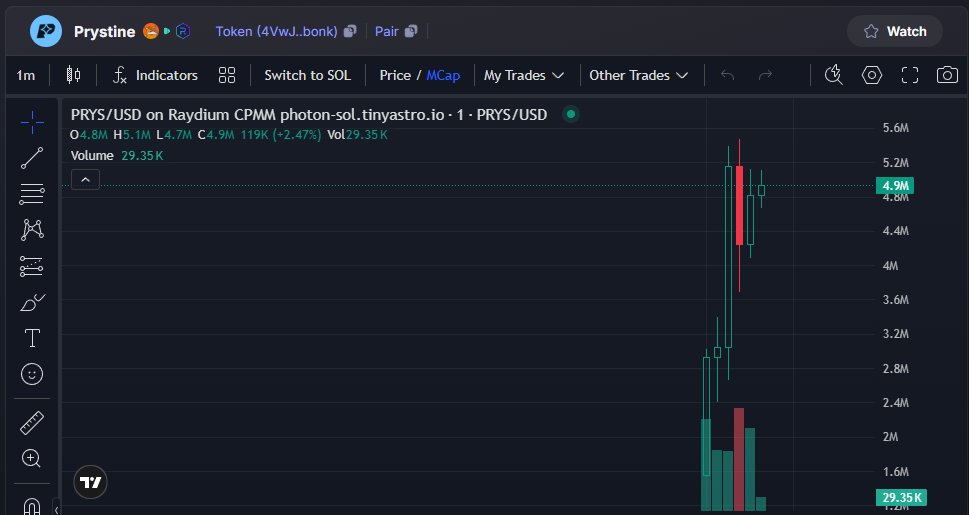Take a chart snapshot with camera icon
969x515 pixels.
click(x=947, y=75)
